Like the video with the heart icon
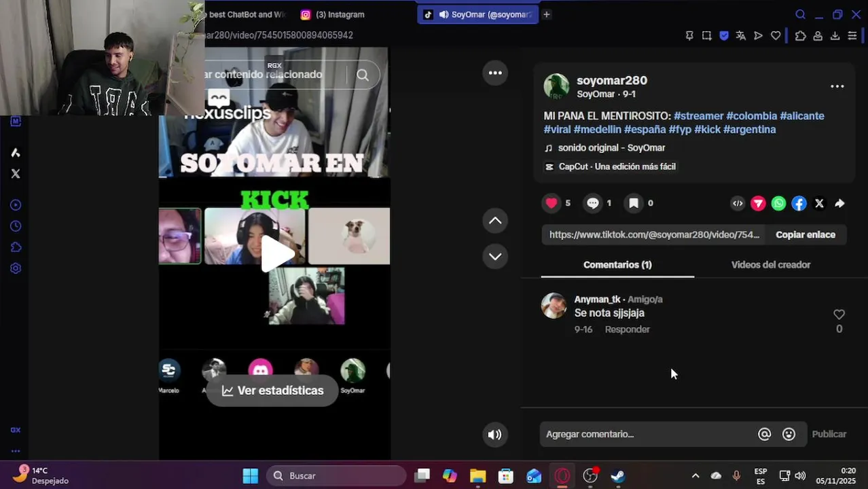 pyautogui.click(x=551, y=203)
